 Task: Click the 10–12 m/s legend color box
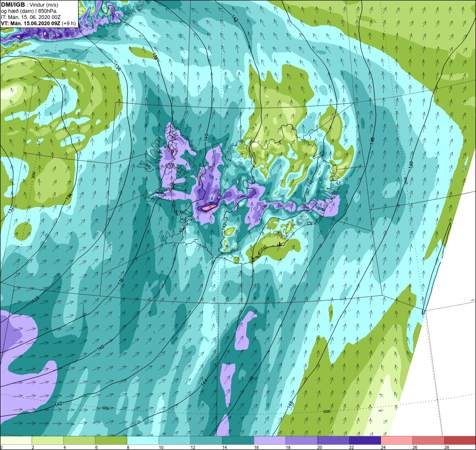point(175,440)
